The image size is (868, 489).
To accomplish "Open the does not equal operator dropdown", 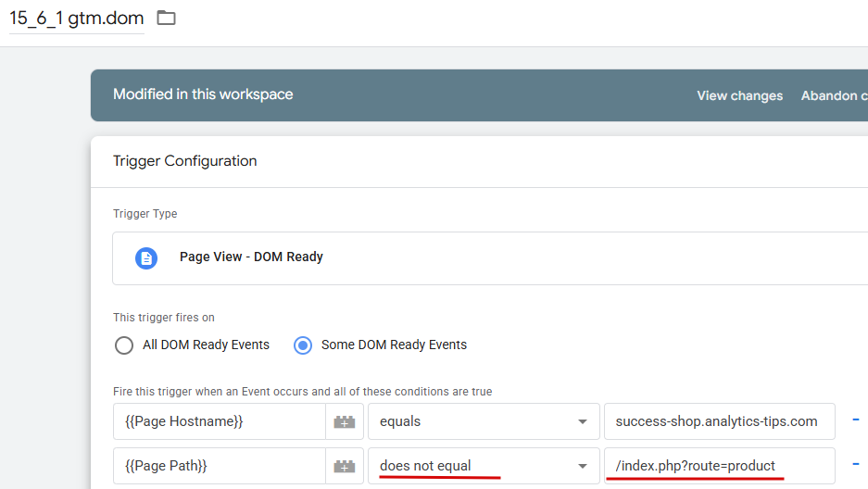I will (x=484, y=466).
